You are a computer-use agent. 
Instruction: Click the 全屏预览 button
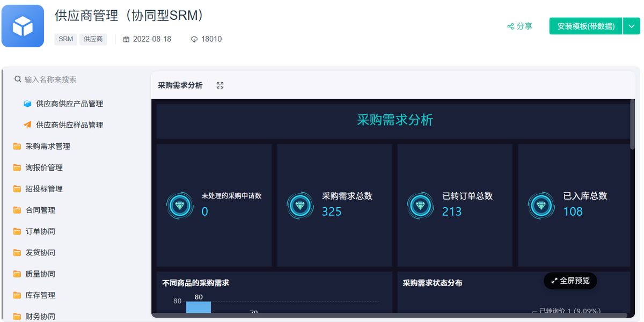tap(570, 280)
